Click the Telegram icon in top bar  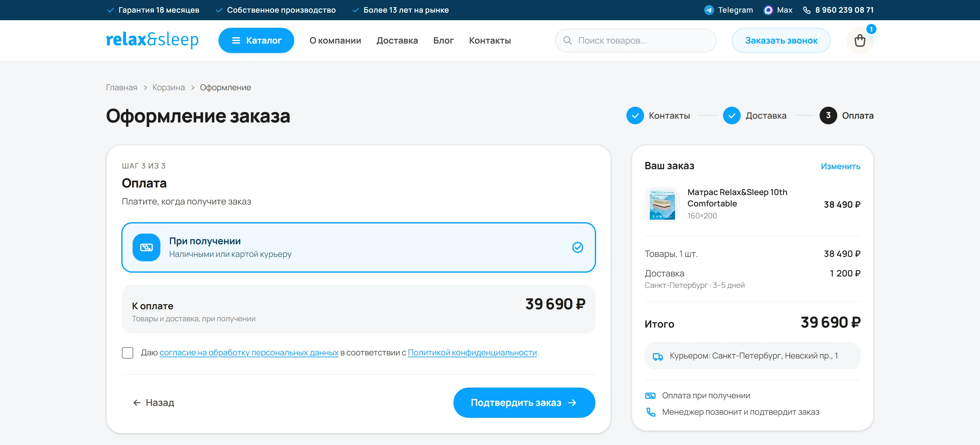point(708,10)
